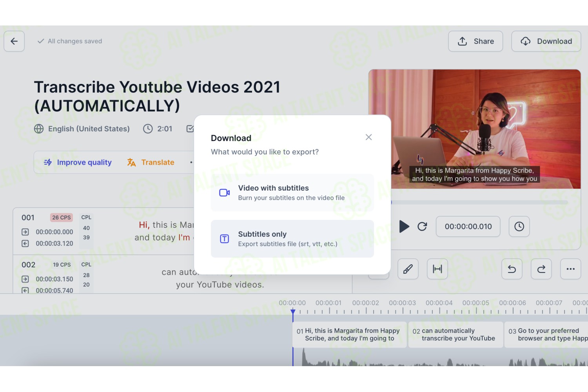Click the pen styling tool icon
Viewport: 588px width, 392px height.
pyautogui.click(x=408, y=269)
